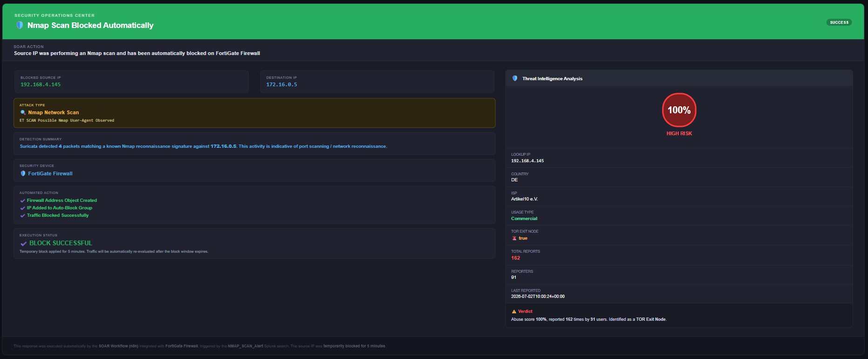
Task: Click the magnifier icon next to Nmap Network Scan
Action: (23, 112)
